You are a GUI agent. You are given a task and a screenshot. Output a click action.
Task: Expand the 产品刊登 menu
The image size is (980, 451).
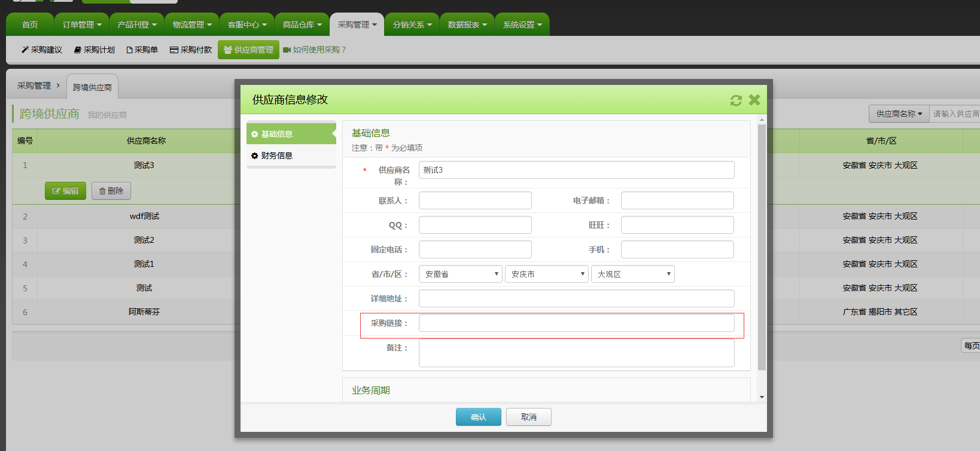[137, 25]
